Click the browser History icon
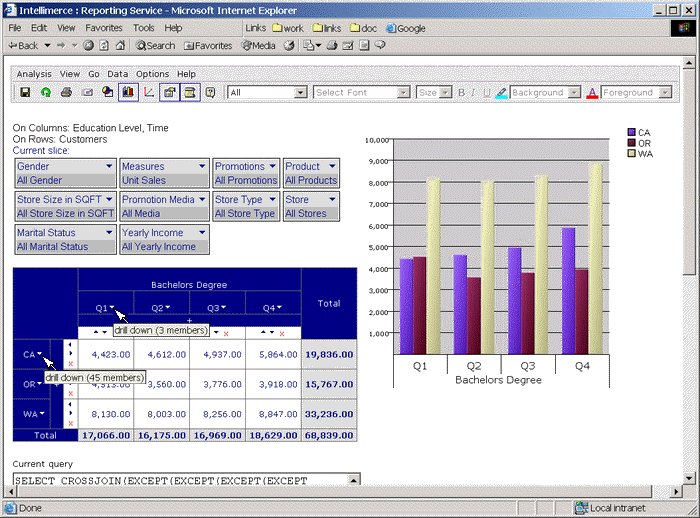This screenshot has height=518, width=700. [289, 46]
